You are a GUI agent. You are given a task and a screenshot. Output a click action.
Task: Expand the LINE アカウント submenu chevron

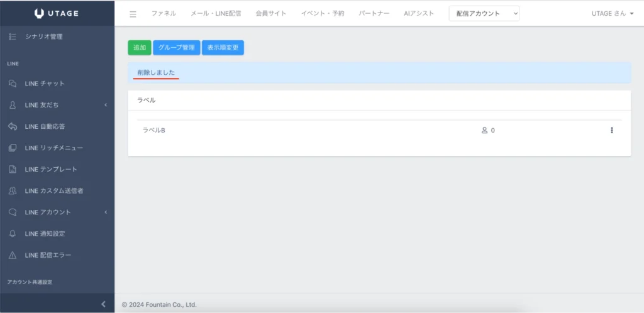106,212
